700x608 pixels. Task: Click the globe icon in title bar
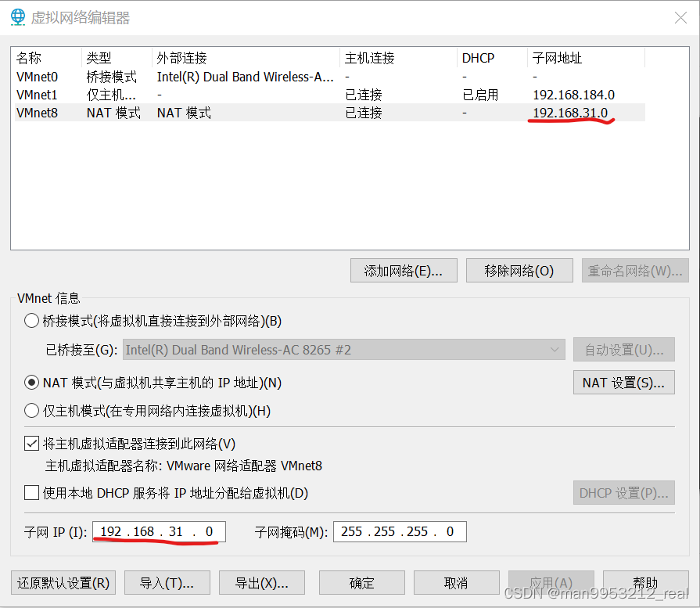coord(18,17)
